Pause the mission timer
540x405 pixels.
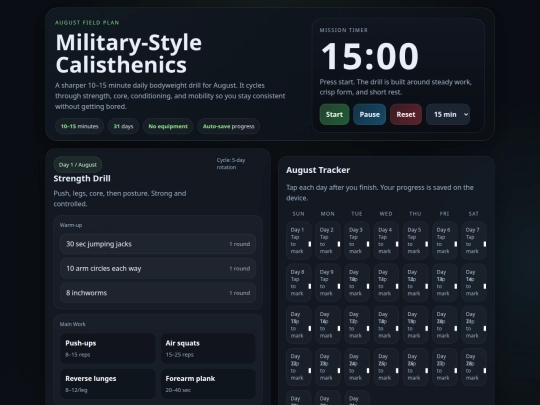(370, 114)
